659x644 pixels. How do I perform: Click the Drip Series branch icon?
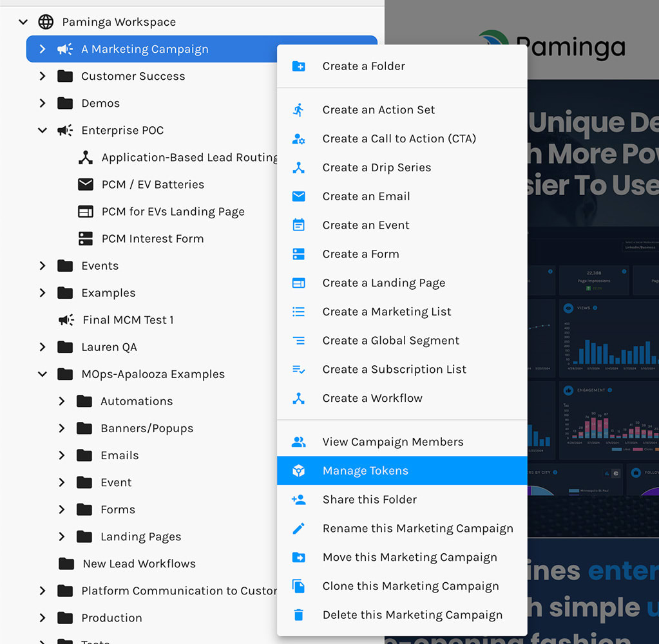pos(298,167)
